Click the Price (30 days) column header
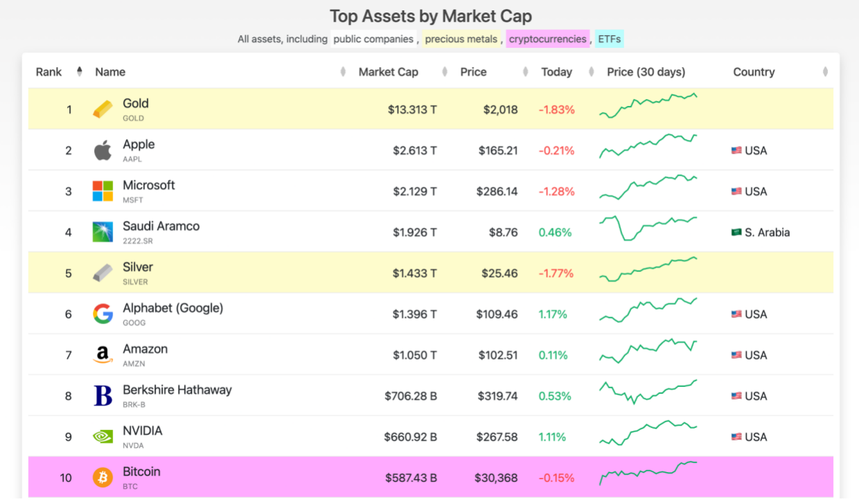This screenshot has height=504, width=859. pos(646,72)
